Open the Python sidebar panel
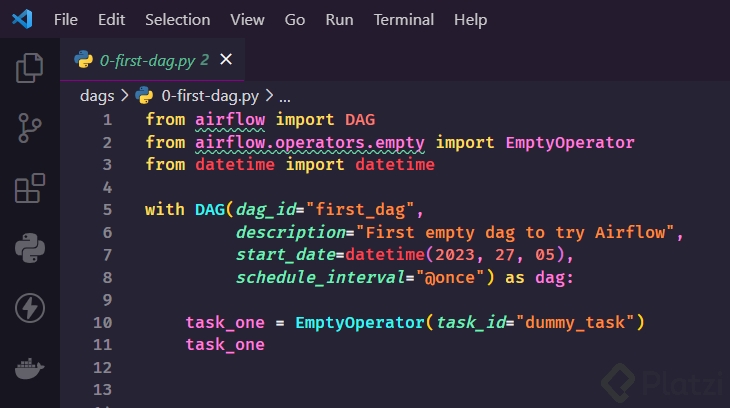This screenshot has width=730, height=408. click(x=30, y=248)
